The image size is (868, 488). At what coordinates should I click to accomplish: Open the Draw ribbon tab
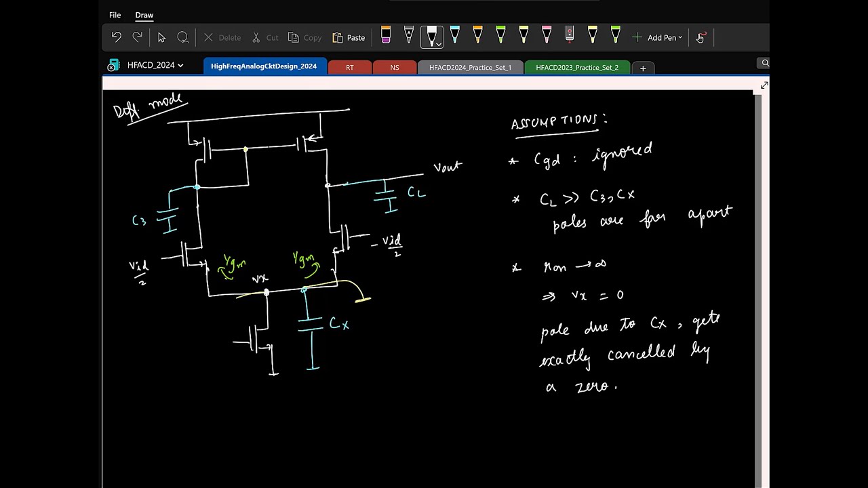pos(144,15)
